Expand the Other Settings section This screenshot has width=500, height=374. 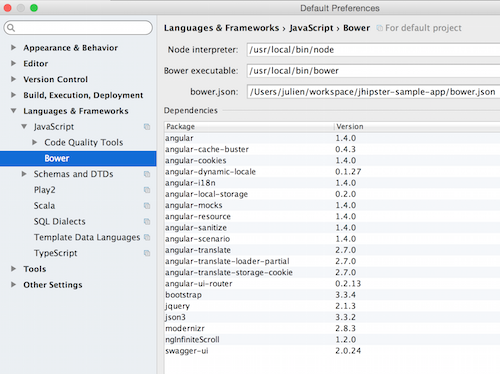[13, 285]
